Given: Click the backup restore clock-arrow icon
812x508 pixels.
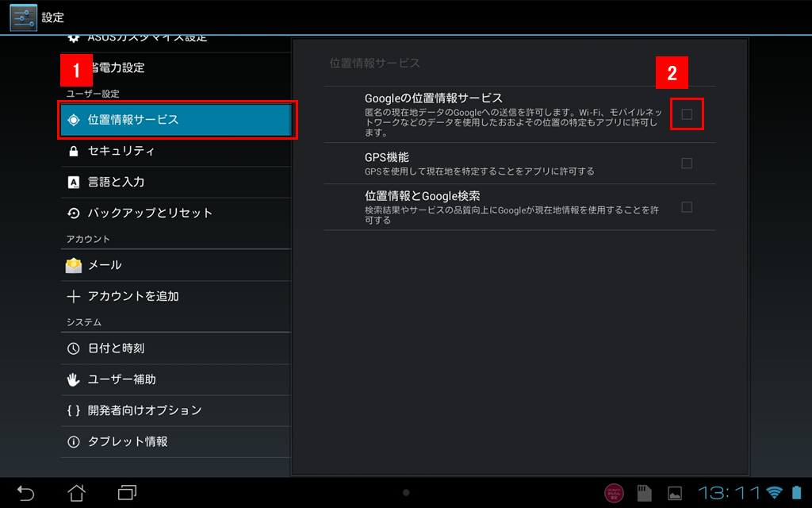Looking at the screenshot, I should pyautogui.click(x=74, y=213).
